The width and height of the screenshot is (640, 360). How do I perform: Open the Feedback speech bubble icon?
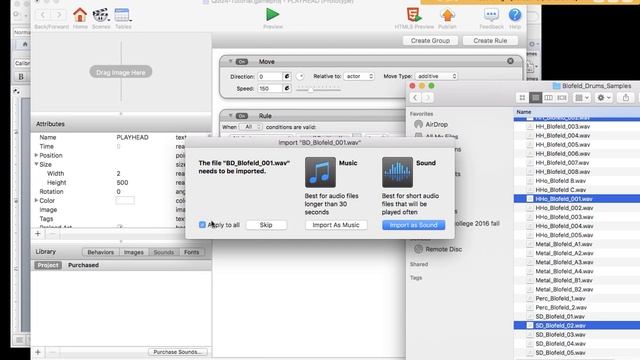[491, 16]
